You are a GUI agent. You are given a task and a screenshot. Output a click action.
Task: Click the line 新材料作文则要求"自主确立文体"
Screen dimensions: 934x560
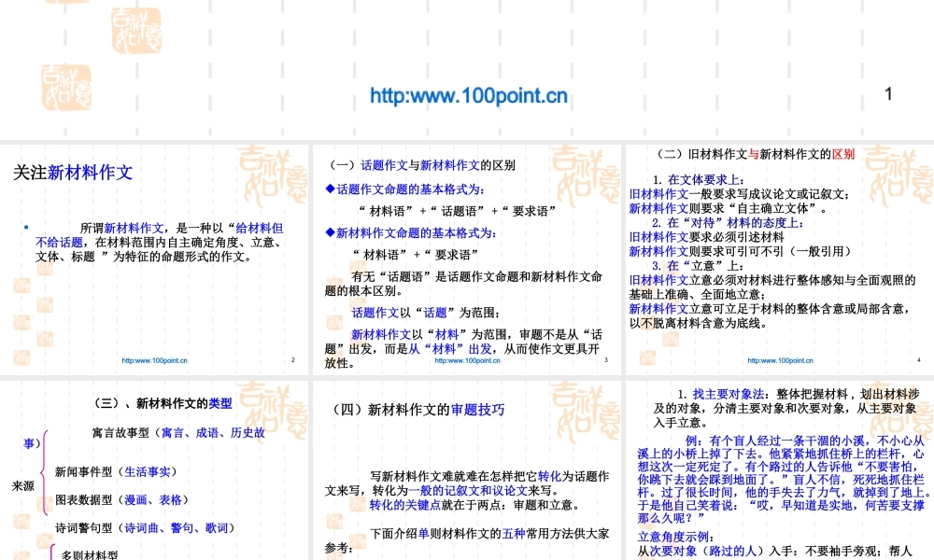(729, 208)
